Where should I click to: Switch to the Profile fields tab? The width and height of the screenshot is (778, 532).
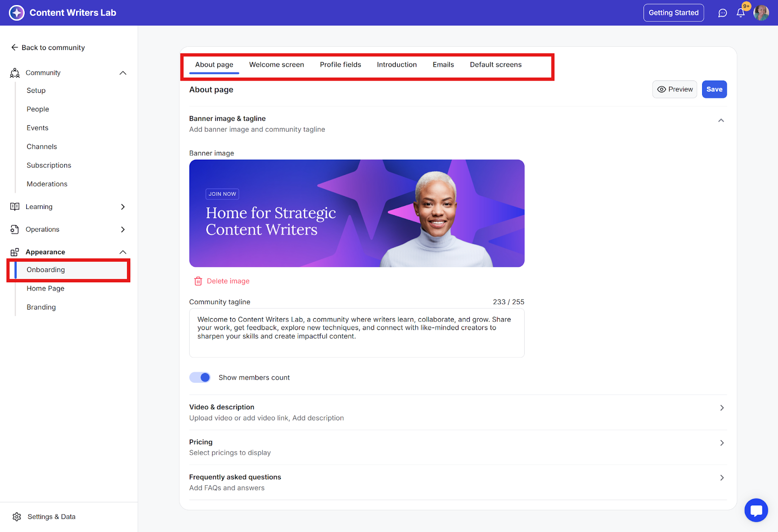click(340, 65)
